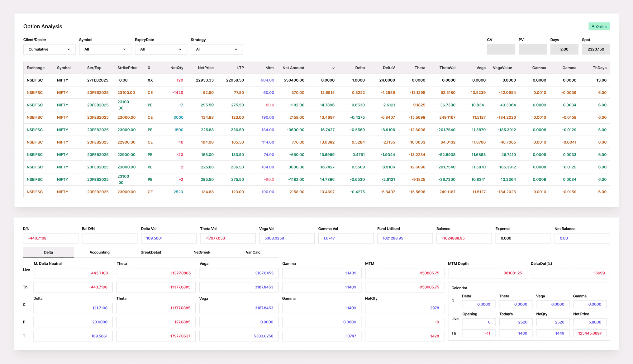Open the Client/Dealer Cumulative dropdown
The width and height of the screenshot is (633, 364).
[x=49, y=49]
